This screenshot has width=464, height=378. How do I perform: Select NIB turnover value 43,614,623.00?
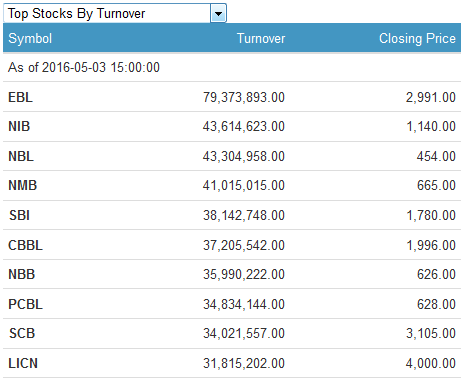(x=244, y=126)
